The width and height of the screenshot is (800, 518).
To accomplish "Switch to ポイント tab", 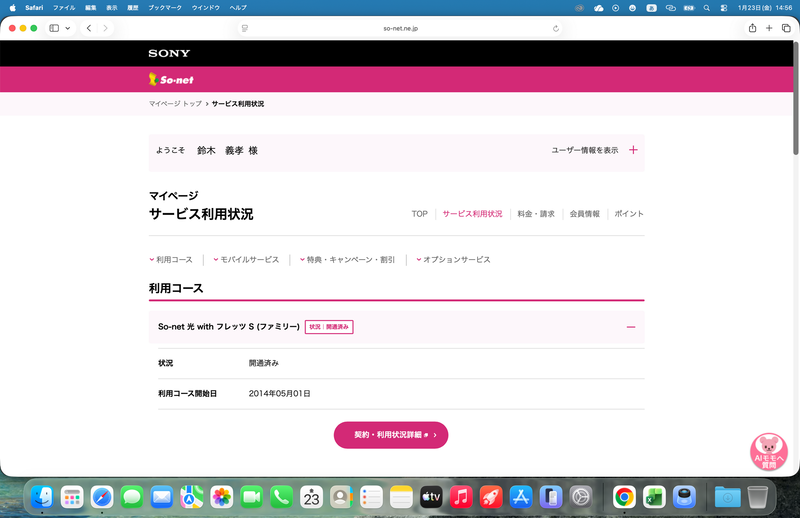I will pos(629,214).
